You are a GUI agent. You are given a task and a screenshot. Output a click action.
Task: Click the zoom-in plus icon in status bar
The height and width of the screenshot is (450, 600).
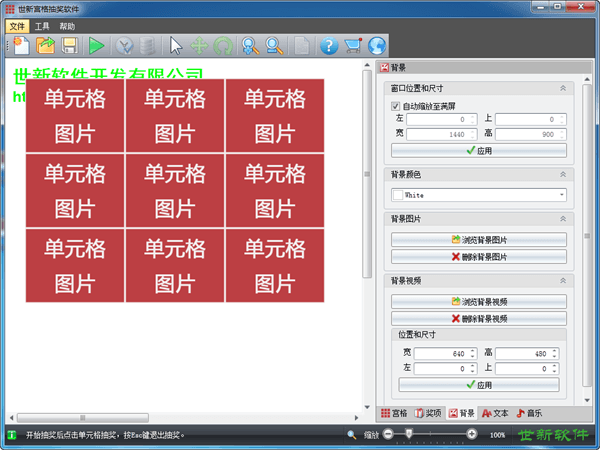472,434
